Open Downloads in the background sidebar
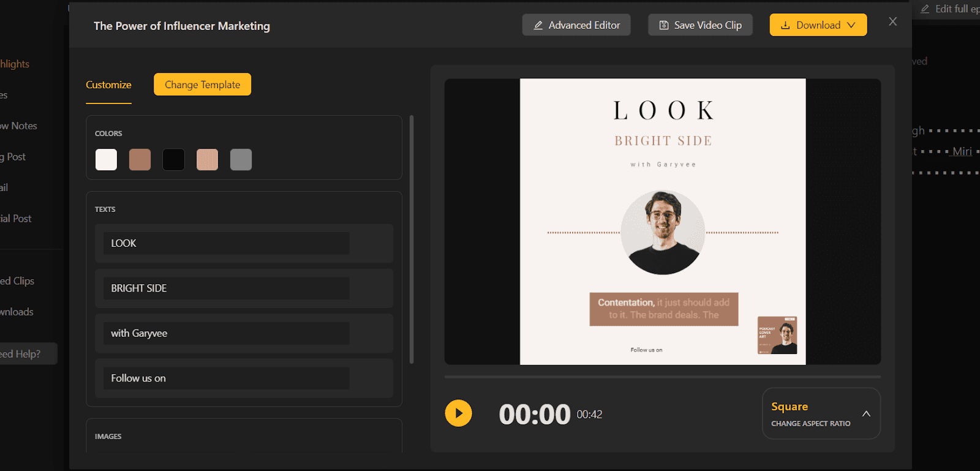Viewport: 980px width, 471px height. [17, 312]
